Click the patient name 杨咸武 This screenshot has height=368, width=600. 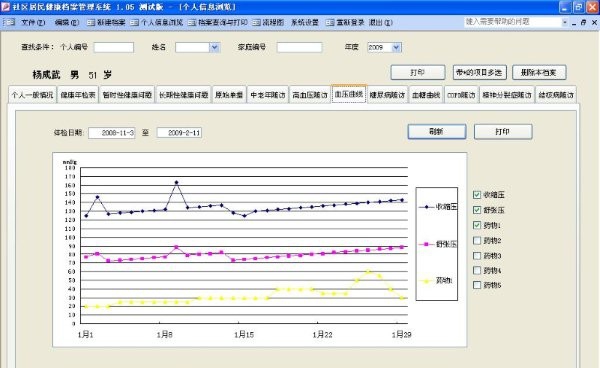pos(46,75)
